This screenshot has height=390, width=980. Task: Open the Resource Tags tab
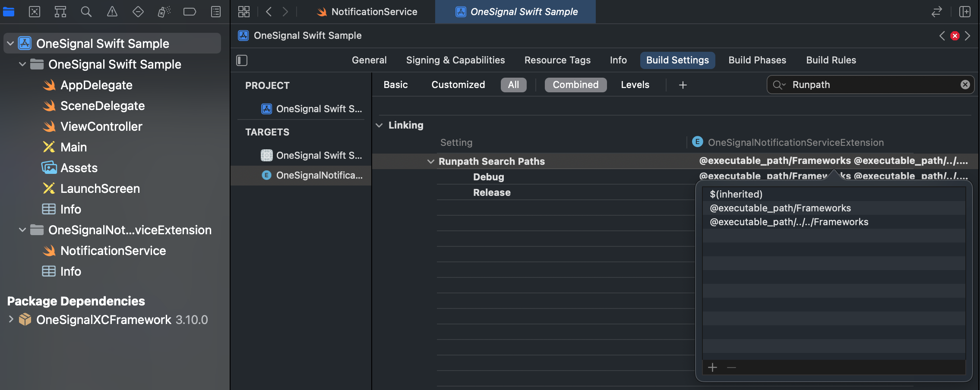tap(557, 60)
